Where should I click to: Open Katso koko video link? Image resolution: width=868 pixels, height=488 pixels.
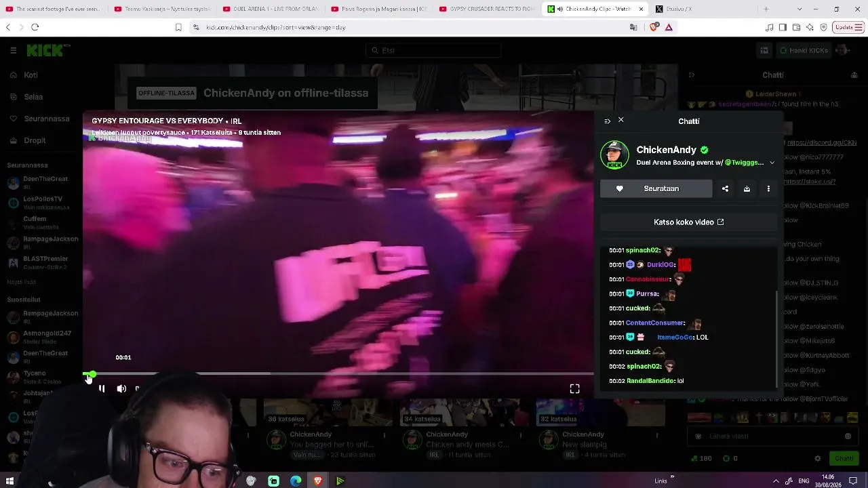point(688,222)
